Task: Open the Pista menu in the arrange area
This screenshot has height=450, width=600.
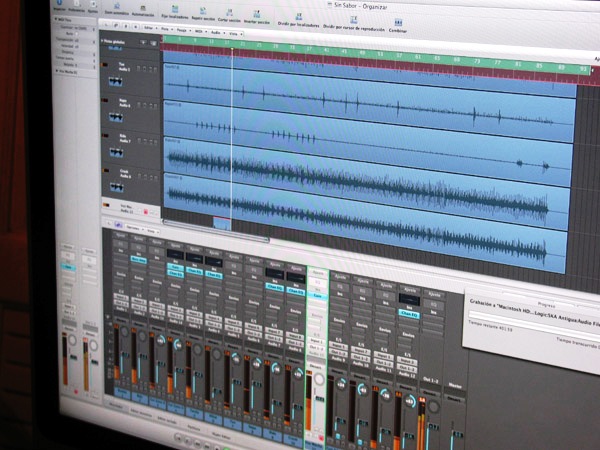Action: pyautogui.click(x=166, y=29)
